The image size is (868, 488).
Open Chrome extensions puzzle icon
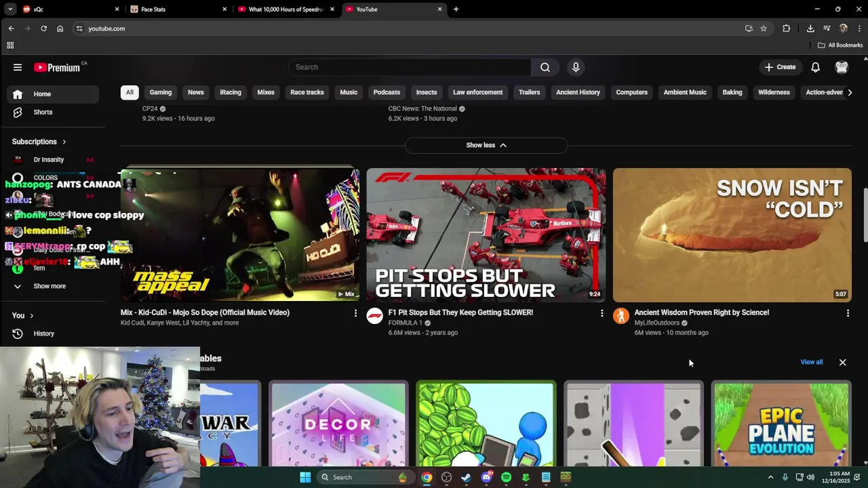[786, 28]
